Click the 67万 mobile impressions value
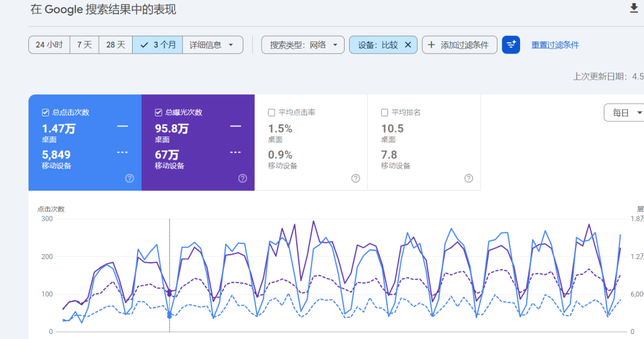 pos(167,155)
